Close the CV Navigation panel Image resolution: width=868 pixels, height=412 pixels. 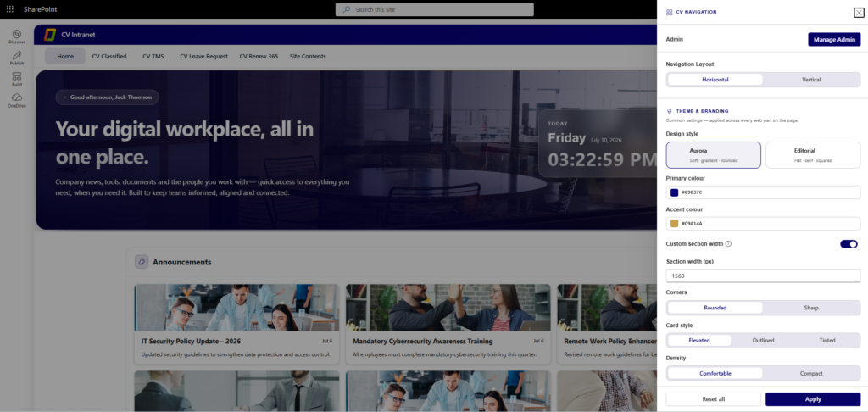(859, 13)
